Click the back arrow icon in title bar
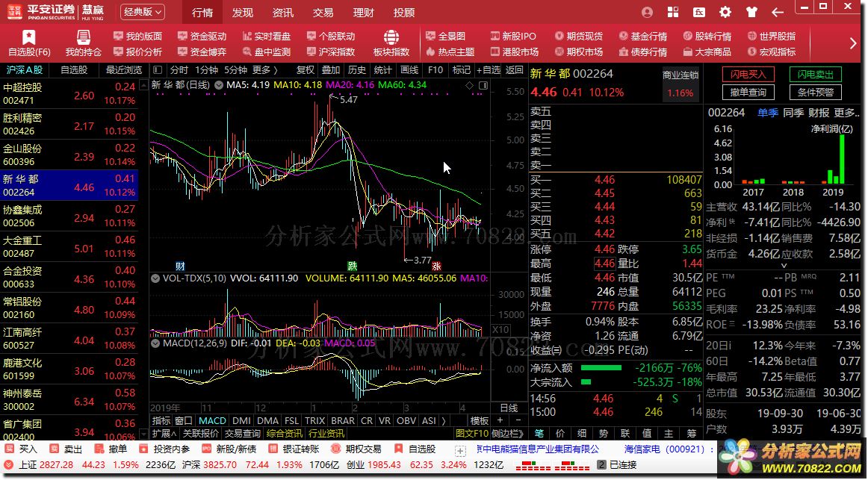Screen dimensions: 868x480 pyautogui.click(x=777, y=12)
